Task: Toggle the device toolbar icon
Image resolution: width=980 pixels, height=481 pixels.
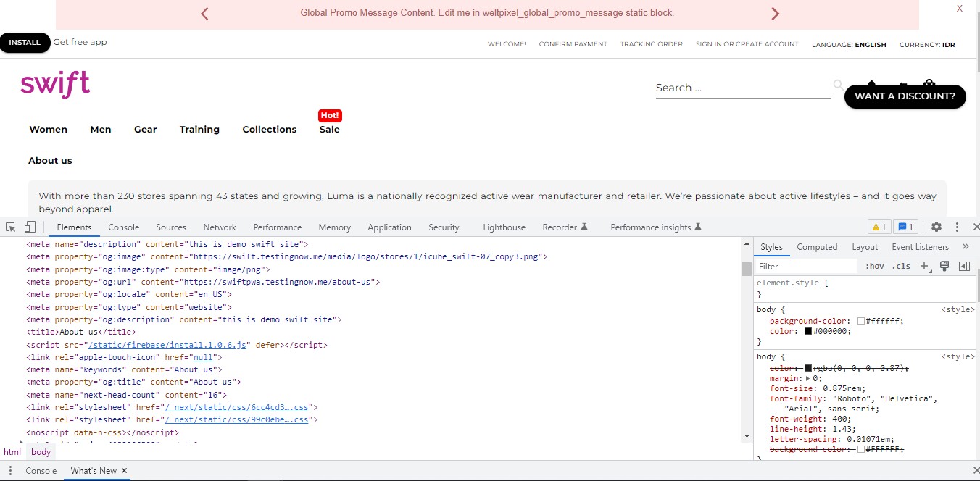Action: click(30, 227)
